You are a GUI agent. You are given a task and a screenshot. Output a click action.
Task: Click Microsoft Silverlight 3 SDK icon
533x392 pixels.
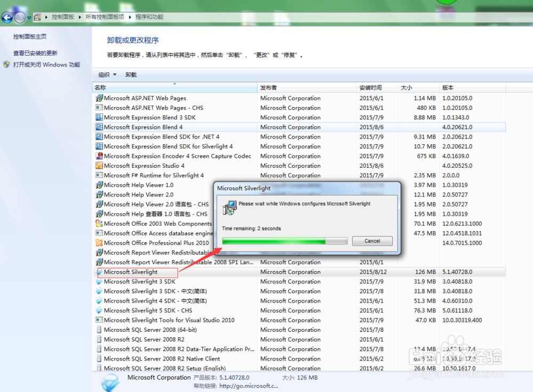pos(99,282)
